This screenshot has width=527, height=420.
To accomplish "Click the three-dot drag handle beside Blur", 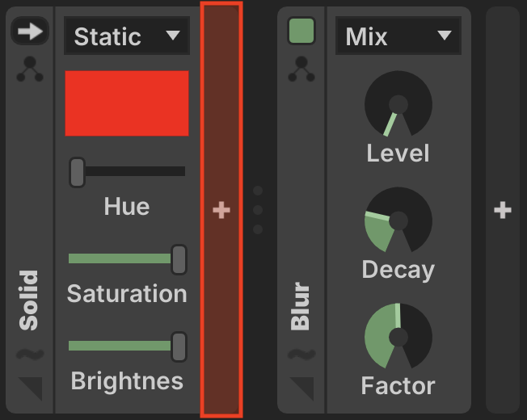I will pyautogui.click(x=258, y=210).
